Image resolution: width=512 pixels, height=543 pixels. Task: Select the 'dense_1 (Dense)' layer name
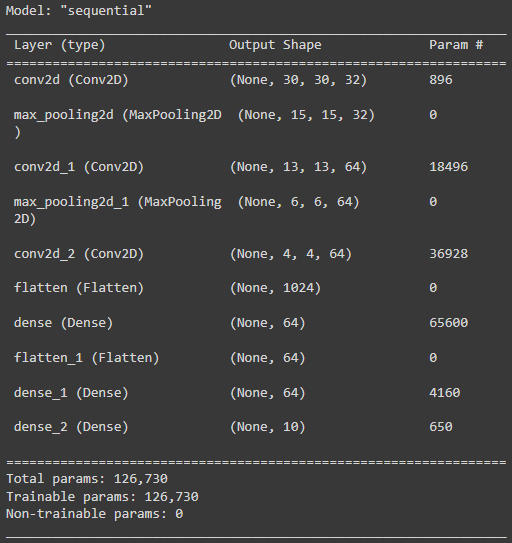[71, 393]
